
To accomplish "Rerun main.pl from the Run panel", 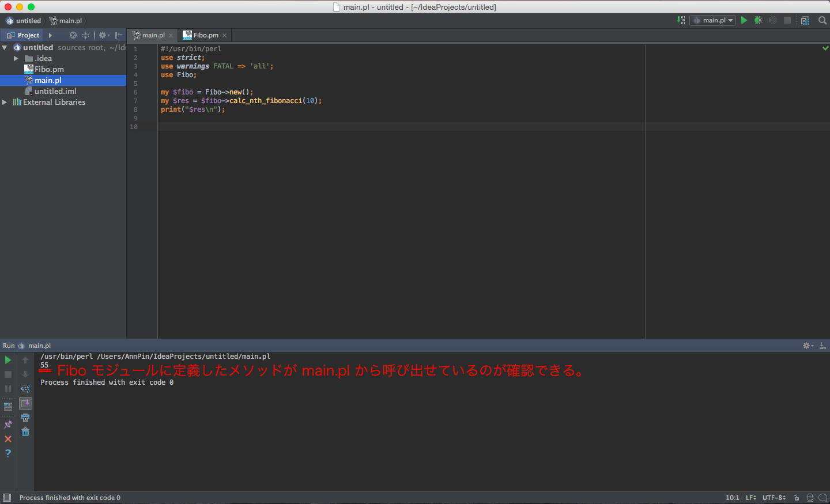I will click(x=8, y=360).
